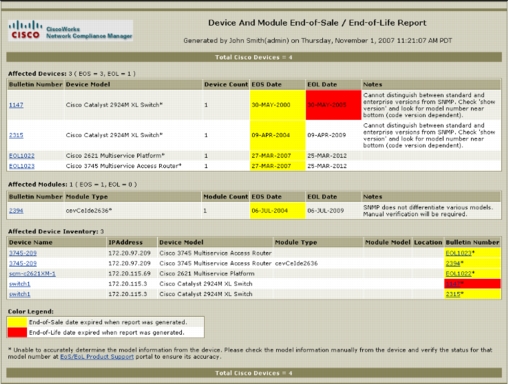Click the red EOL date cell for bulletin 1147
Screen dimensions: 510x386
pos(333,105)
